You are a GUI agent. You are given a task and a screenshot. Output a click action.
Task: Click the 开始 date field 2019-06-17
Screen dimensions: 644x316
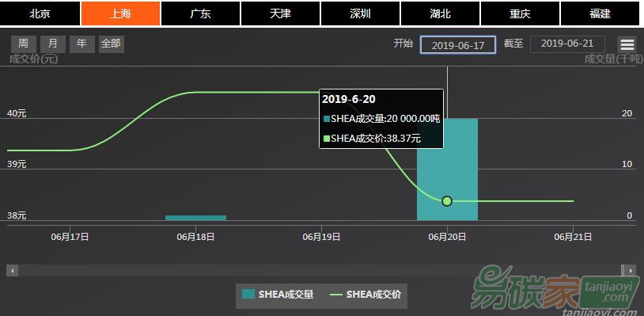pyautogui.click(x=458, y=45)
